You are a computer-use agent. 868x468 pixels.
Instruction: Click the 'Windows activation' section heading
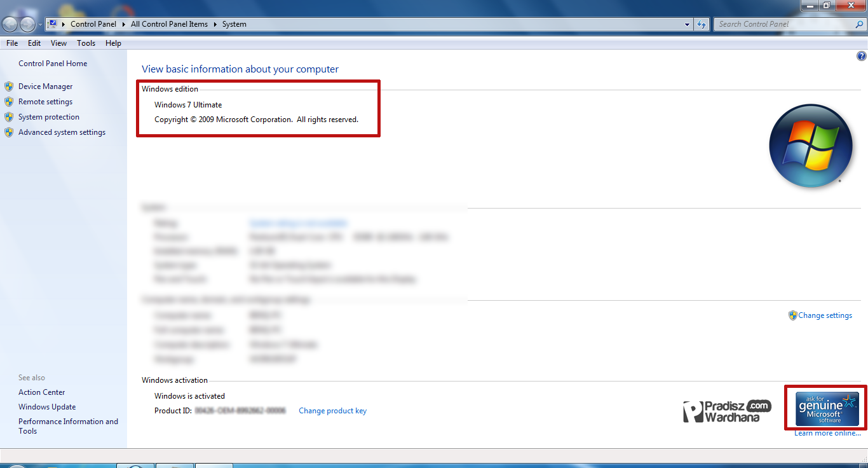pos(175,380)
